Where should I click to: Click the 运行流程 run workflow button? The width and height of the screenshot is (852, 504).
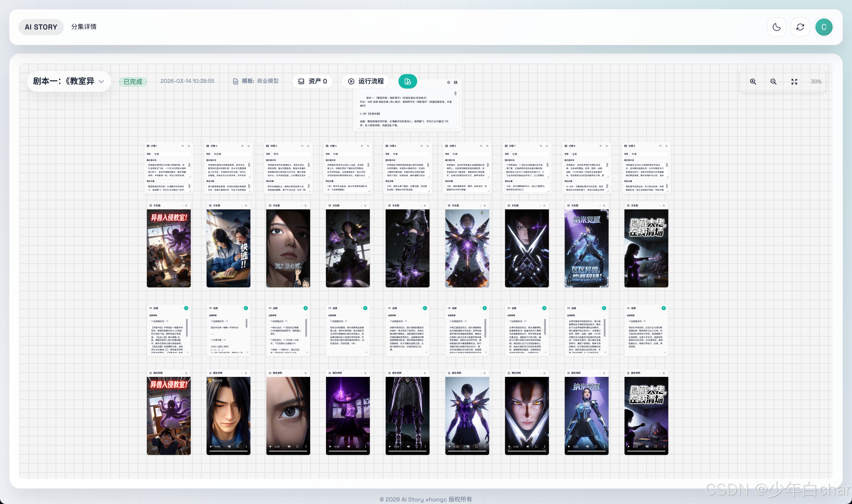[x=366, y=81]
